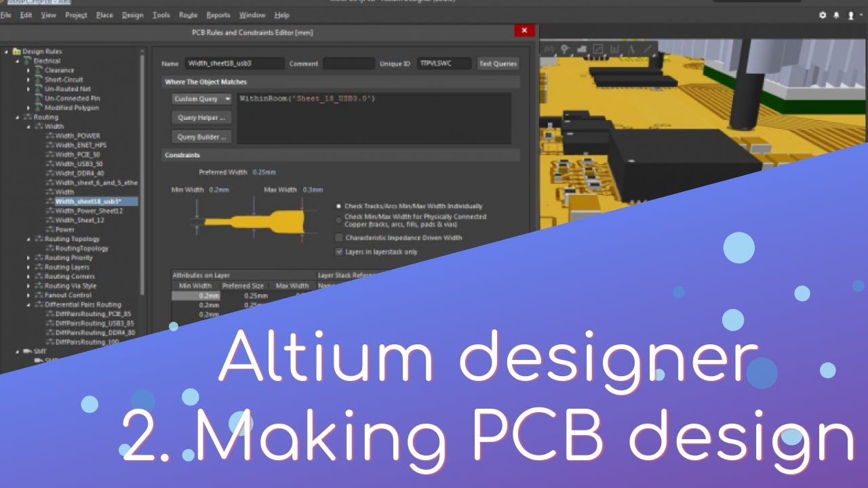Select the Width_PCIE_50 rule
Viewport: 868px width, 488px height.
pyautogui.click(x=79, y=155)
